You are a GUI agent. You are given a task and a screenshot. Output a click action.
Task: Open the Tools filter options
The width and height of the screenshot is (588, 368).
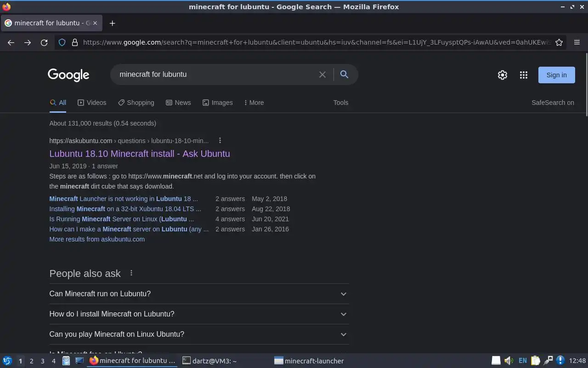pyautogui.click(x=341, y=103)
